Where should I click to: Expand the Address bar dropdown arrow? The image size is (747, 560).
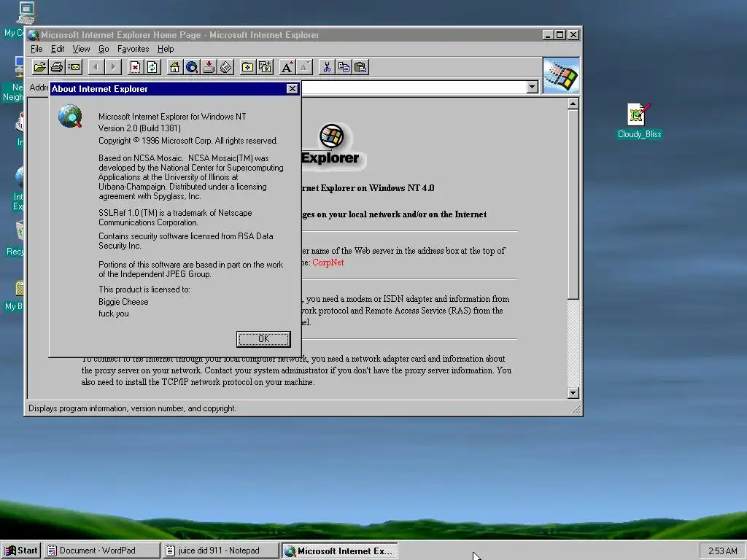(532, 87)
